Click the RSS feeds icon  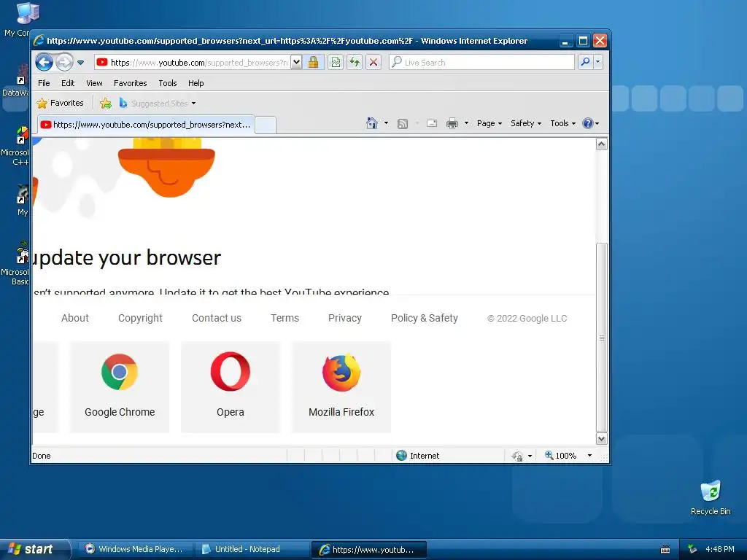click(x=403, y=124)
